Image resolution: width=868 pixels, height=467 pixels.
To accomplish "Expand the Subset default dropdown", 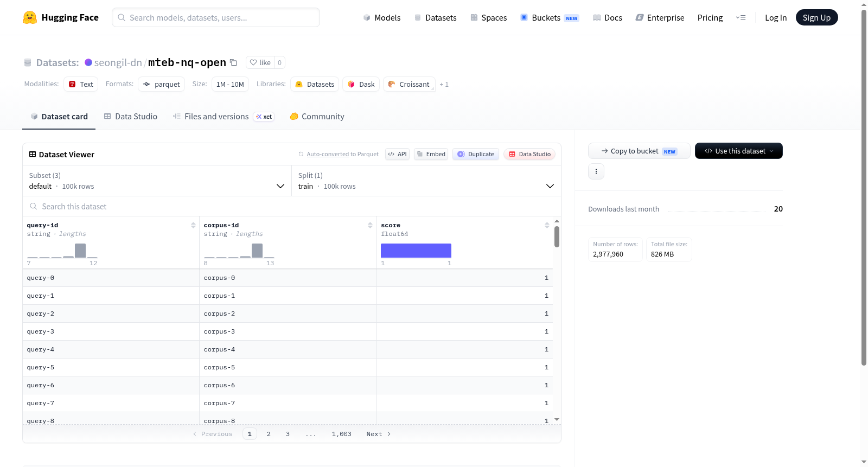I will [x=157, y=181].
